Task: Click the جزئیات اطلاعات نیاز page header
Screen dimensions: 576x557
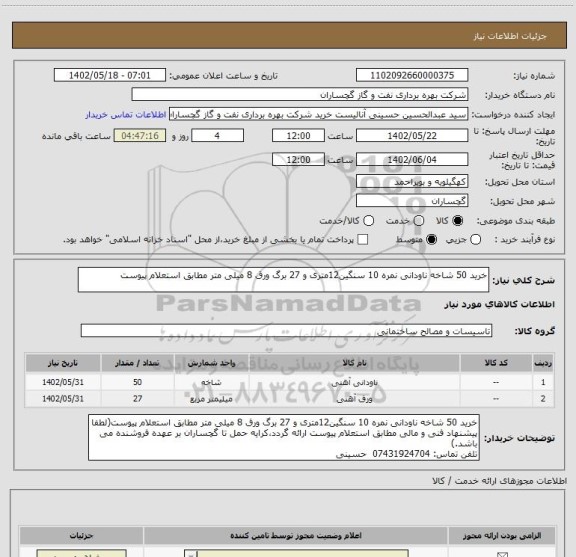Action: (510, 36)
